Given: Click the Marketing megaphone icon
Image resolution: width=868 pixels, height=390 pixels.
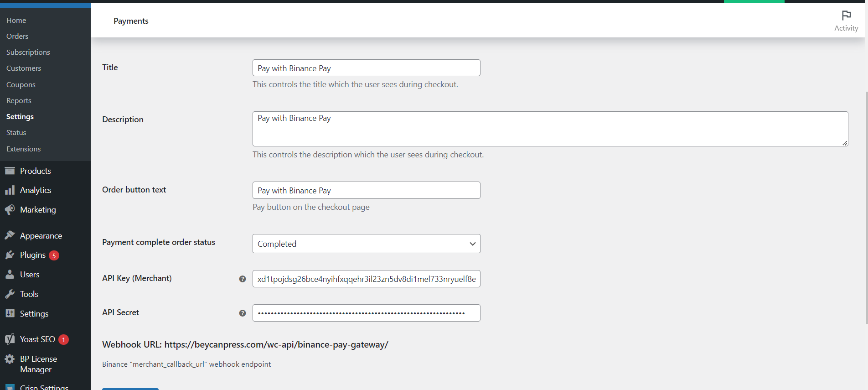Looking at the screenshot, I should click(10, 210).
